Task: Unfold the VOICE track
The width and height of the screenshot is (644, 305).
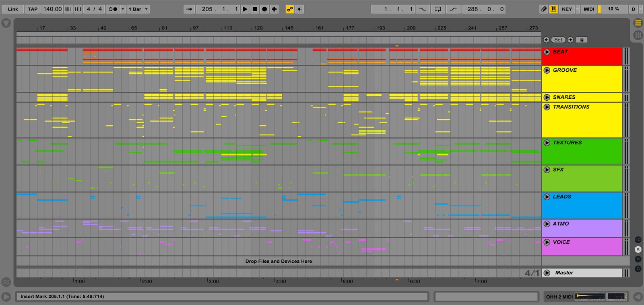Action: point(547,242)
